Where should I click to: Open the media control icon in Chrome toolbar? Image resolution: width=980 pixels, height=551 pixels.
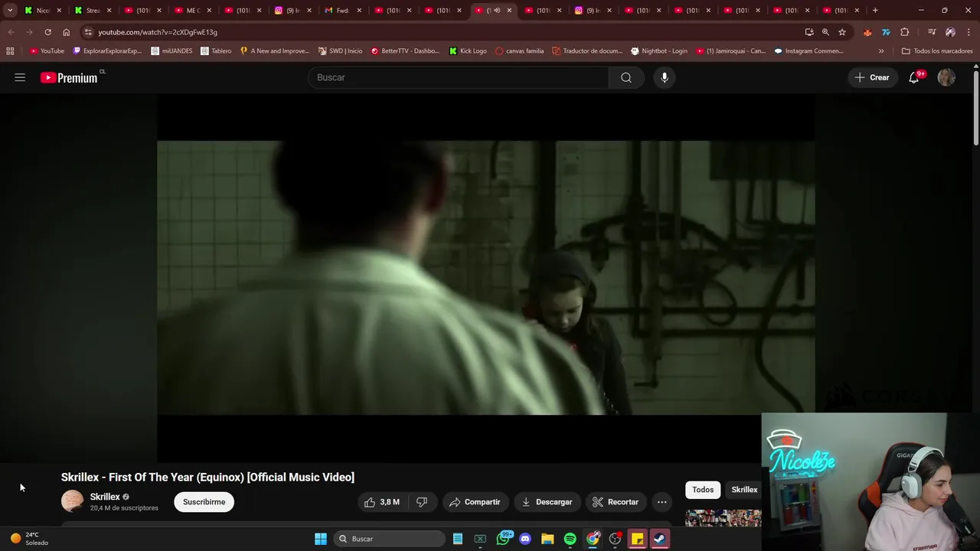coord(932,32)
